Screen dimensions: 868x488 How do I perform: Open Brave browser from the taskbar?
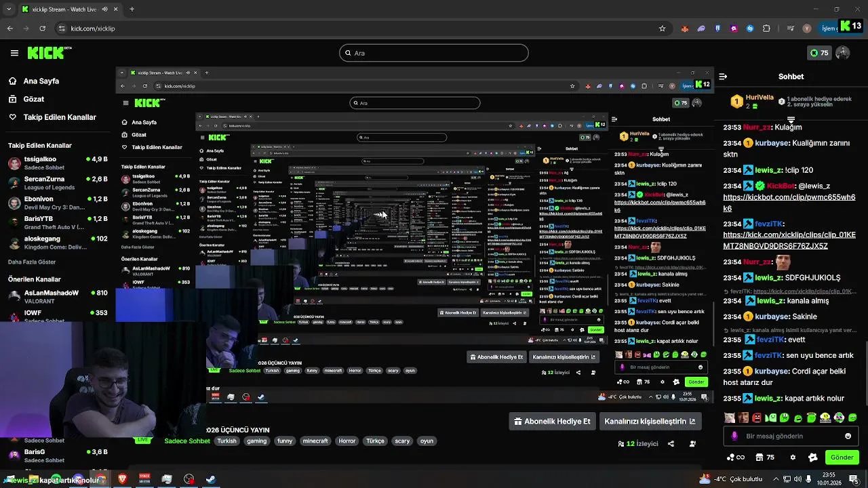click(x=122, y=479)
